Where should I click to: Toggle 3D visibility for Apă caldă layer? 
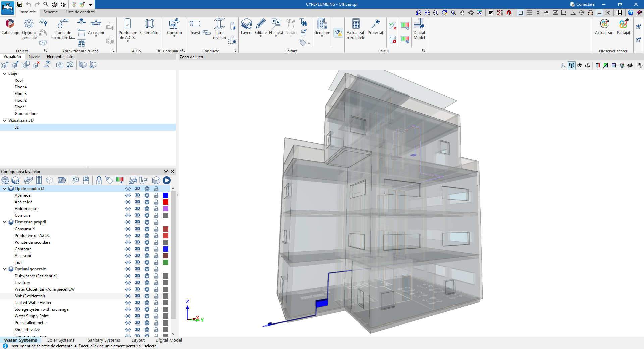(x=137, y=202)
